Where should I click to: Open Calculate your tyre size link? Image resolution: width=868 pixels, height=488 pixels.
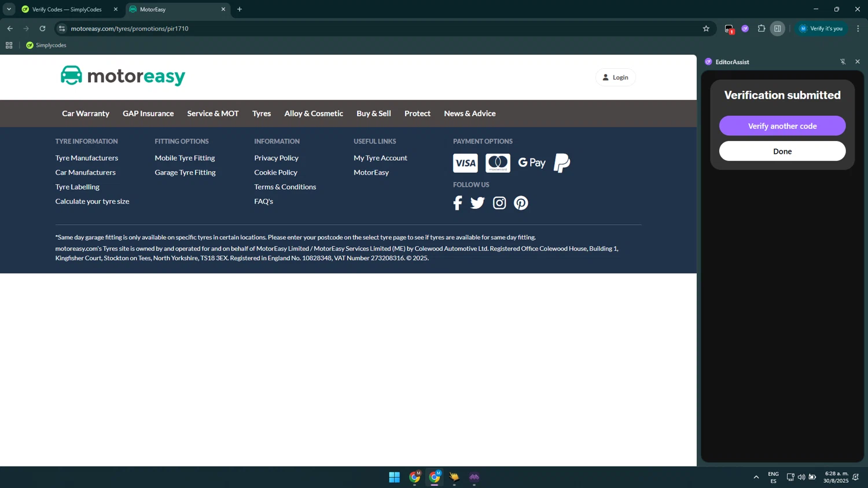tap(93, 201)
